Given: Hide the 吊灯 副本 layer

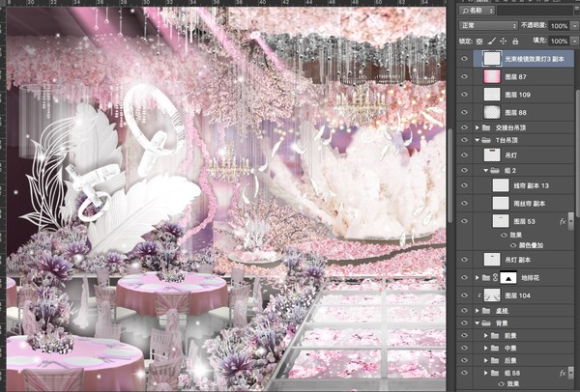Looking at the screenshot, I should (465, 260).
